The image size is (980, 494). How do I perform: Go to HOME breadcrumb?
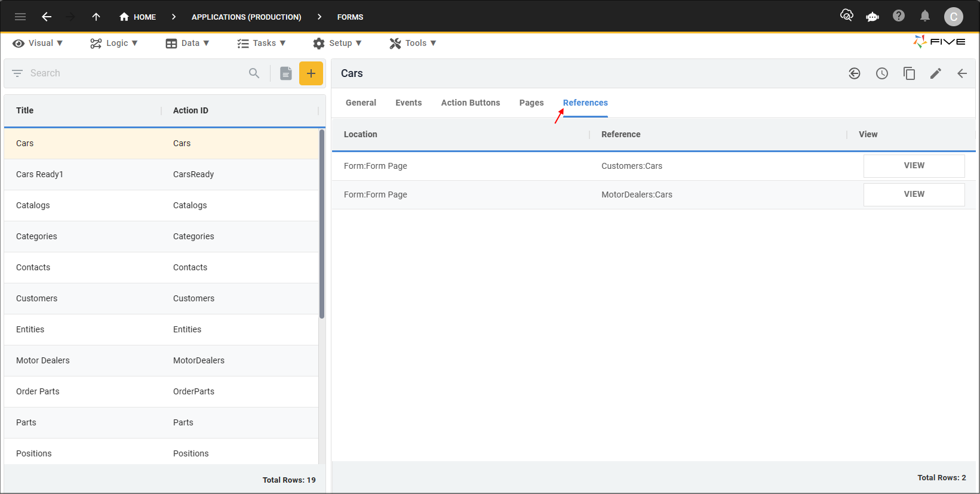[x=138, y=17]
